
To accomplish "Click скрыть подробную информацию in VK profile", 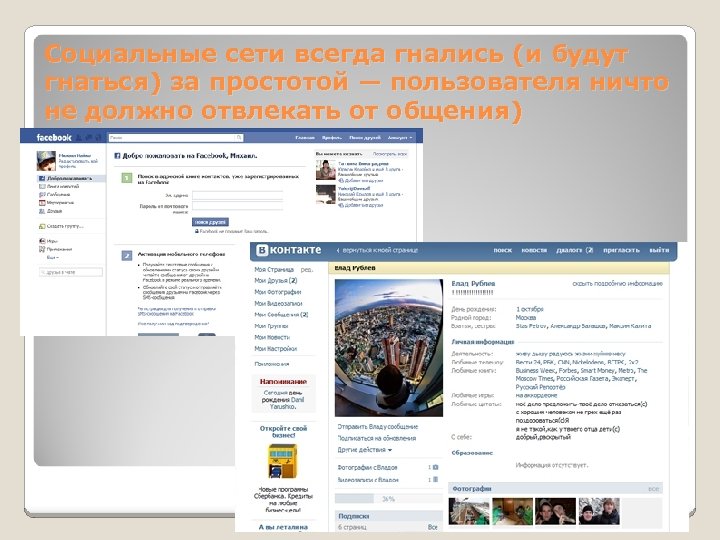I will [617, 284].
